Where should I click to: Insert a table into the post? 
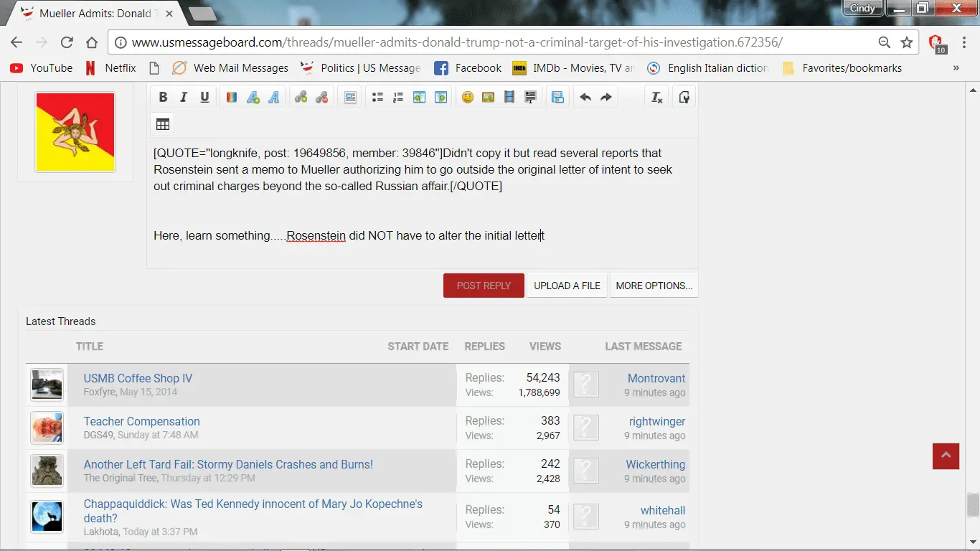[x=163, y=124]
